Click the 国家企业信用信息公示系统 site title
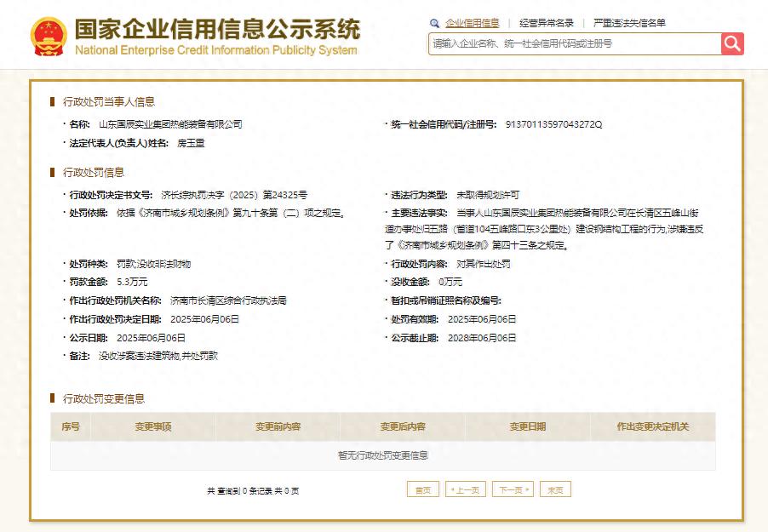The width and height of the screenshot is (768, 532). point(217,29)
